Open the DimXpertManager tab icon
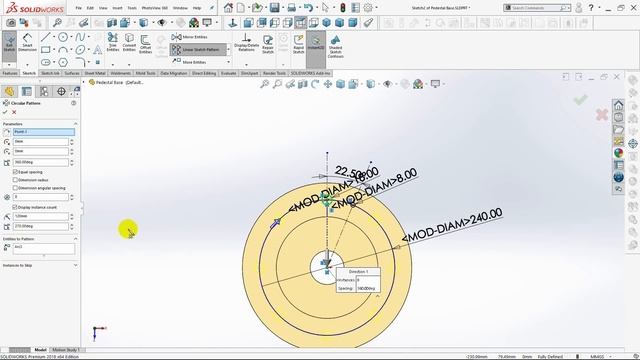This screenshot has width=640, height=360. (61, 91)
